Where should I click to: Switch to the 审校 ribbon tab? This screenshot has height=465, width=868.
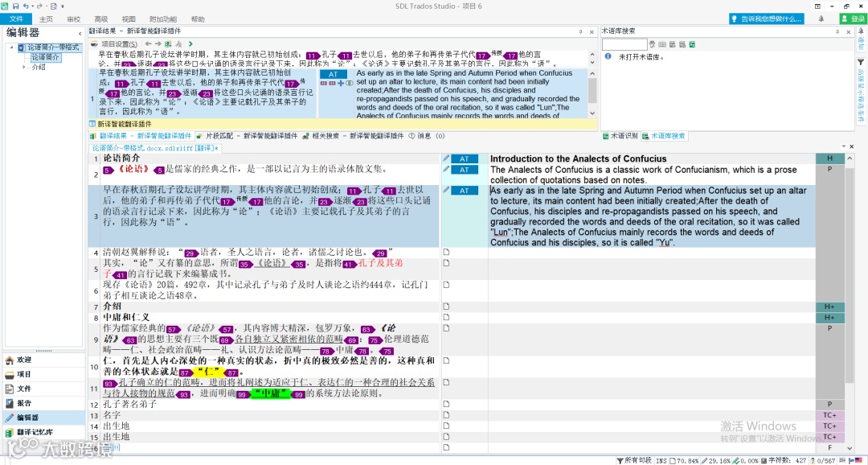coord(74,19)
